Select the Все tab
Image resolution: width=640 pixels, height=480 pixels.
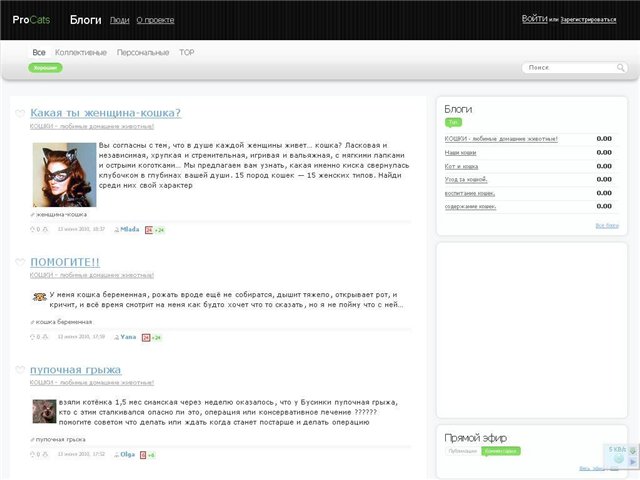coord(39,52)
